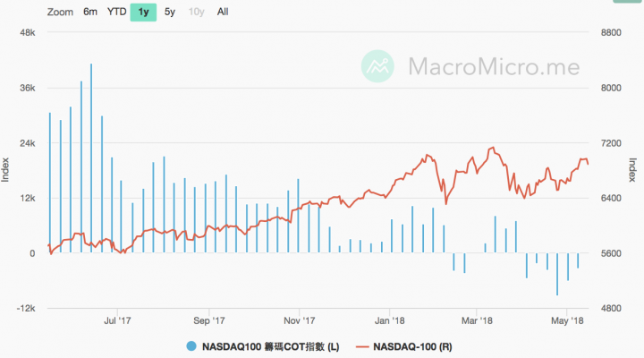This screenshot has width=644, height=358.
Task: Click the 7200 right axis value
Action: [x=611, y=143]
